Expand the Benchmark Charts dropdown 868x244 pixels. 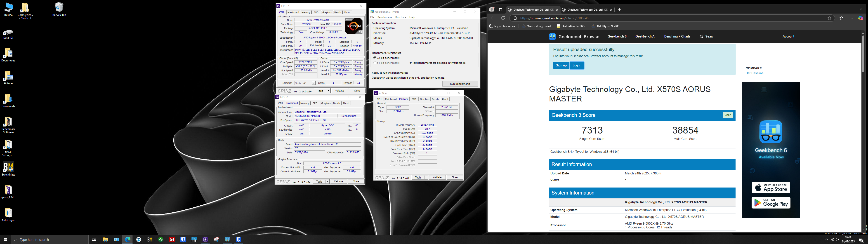click(x=678, y=36)
